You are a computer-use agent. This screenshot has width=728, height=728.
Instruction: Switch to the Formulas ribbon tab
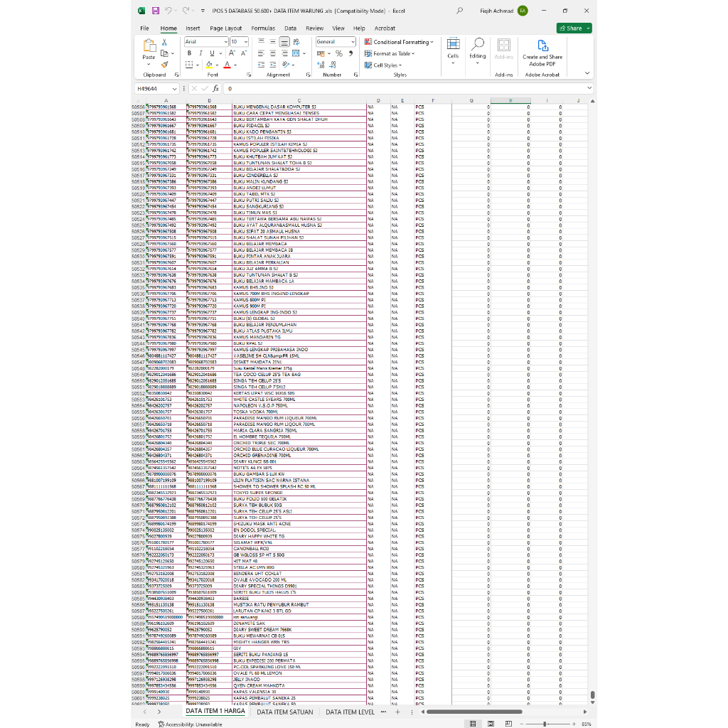(x=263, y=28)
